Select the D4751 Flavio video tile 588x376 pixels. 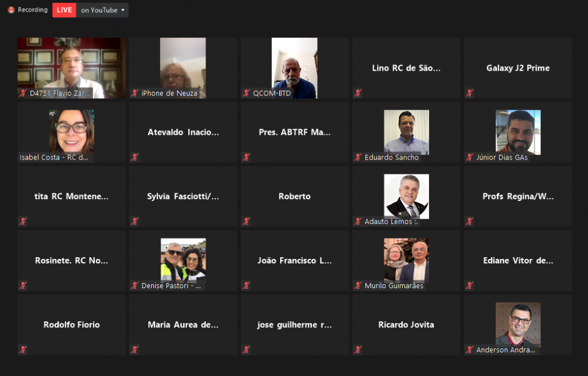tap(72, 68)
